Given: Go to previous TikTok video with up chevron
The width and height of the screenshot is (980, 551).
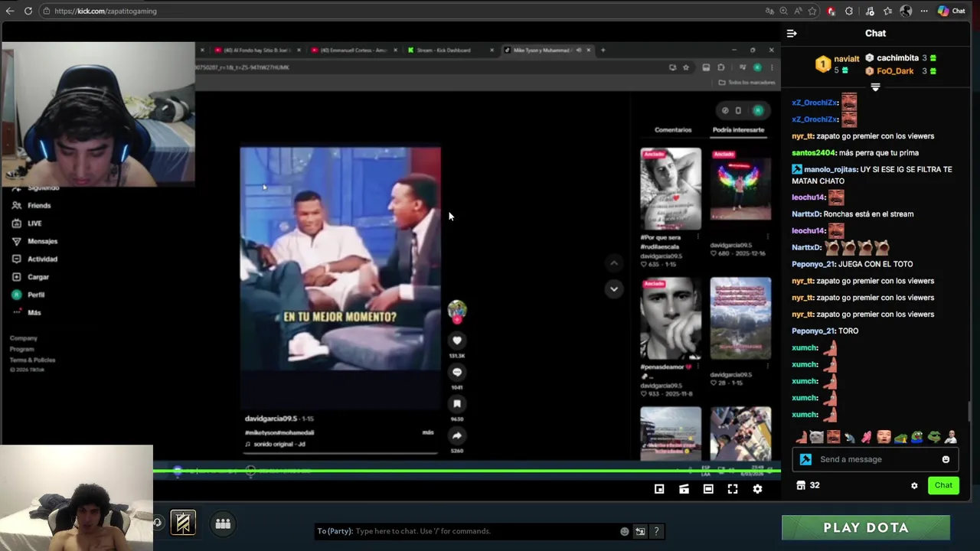Looking at the screenshot, I should point(614,263).
